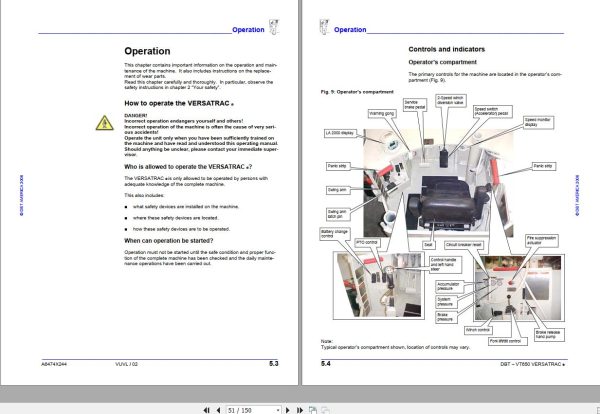
Task: Click the Battery change control label
Action: [x=335, y=234]
